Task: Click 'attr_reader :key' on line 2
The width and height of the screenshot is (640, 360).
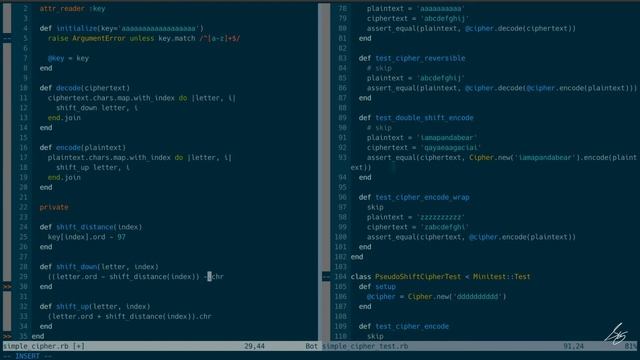Action: pos(72,9)
